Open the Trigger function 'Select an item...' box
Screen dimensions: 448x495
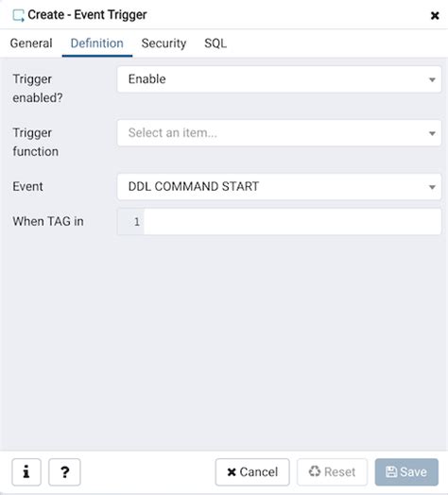pos(279,133)
